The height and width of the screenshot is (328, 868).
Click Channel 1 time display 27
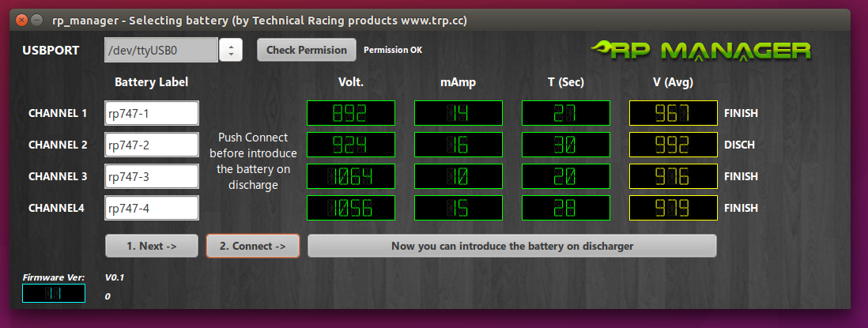click(566, 113)
